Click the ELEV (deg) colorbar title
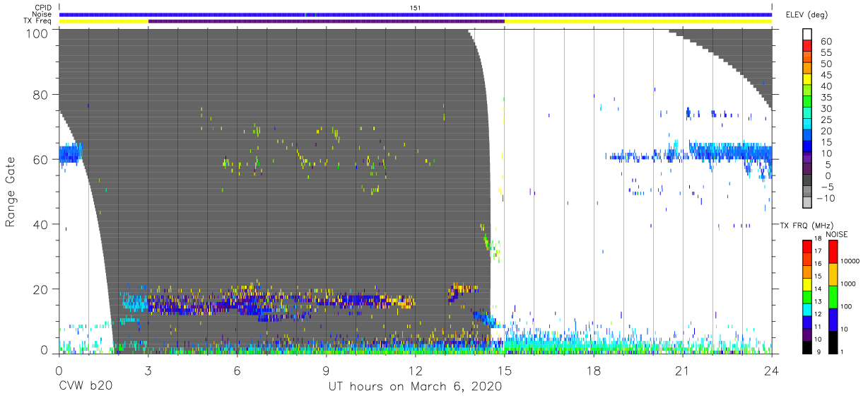The width and height of the screenshot is (868, 401). tap(806, 14)
